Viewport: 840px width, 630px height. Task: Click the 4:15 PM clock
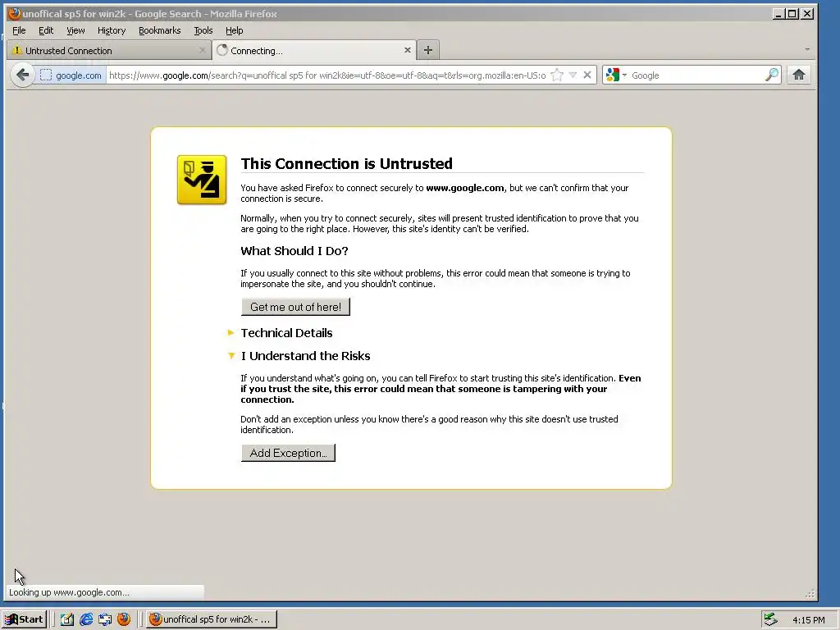coord(808,620)
